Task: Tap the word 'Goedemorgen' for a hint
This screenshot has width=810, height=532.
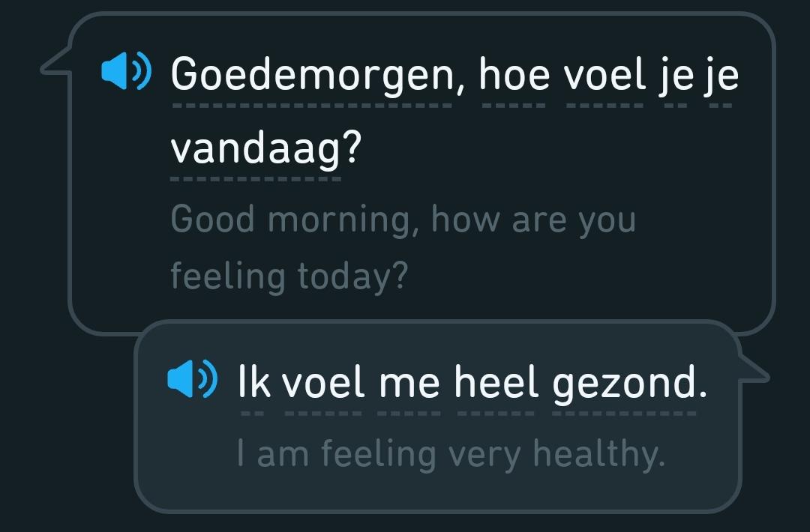Action: click(312, 76)
